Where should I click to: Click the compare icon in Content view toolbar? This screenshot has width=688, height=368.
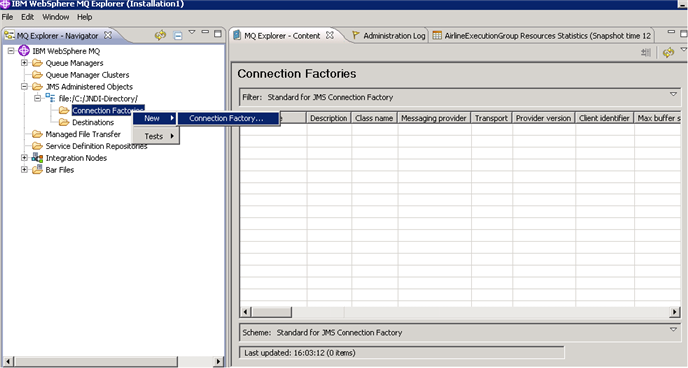(x=646, y=53)
